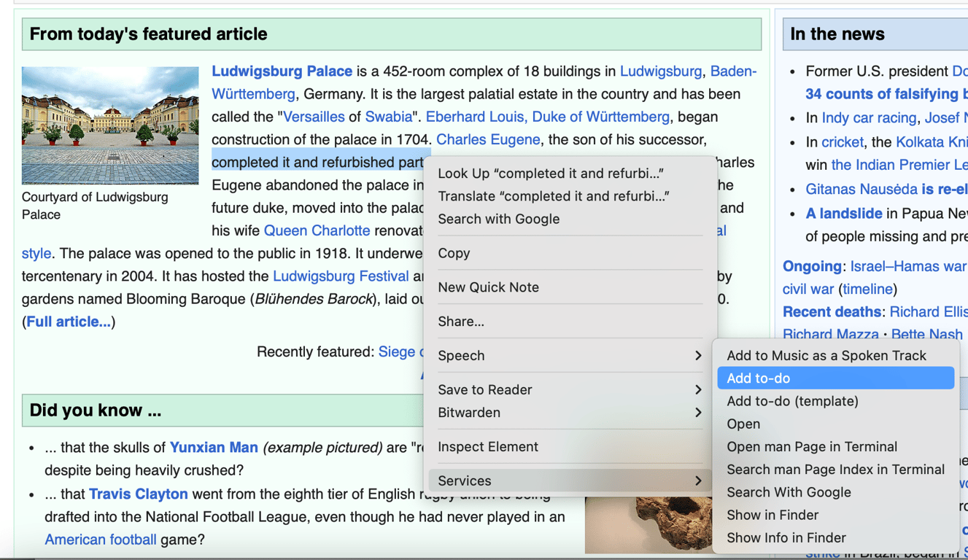Open the Share… menu entry
Viewport: 968px width, 560px height.
tap(570, 322)
